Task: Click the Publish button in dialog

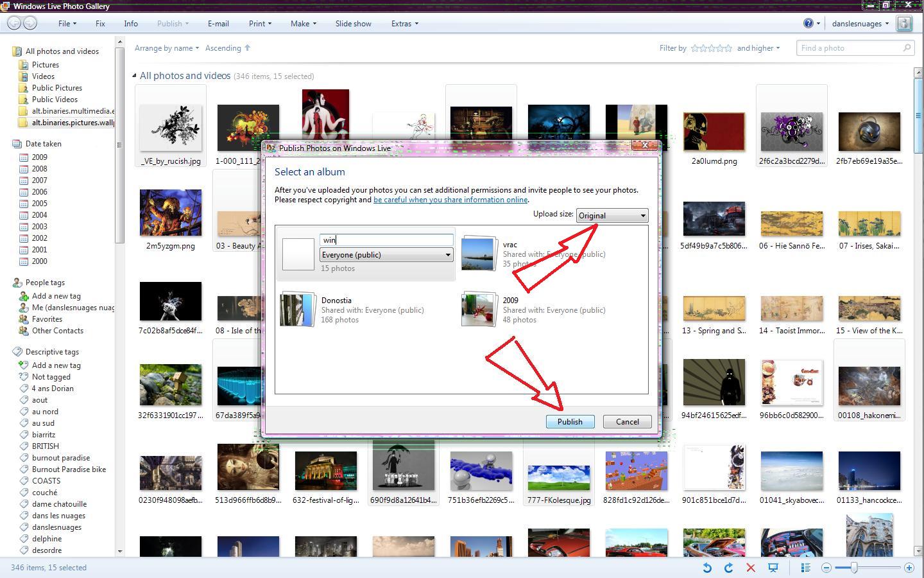Action: (570, 422)
